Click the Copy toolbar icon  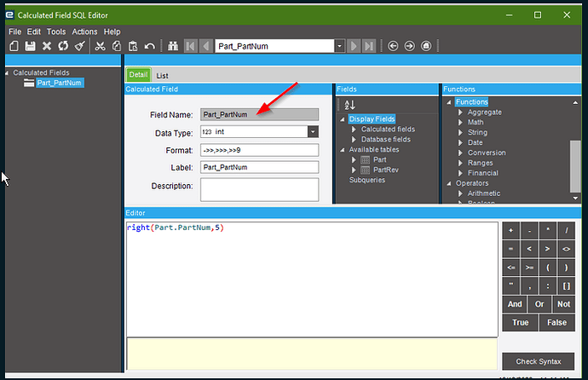point(117,46)
